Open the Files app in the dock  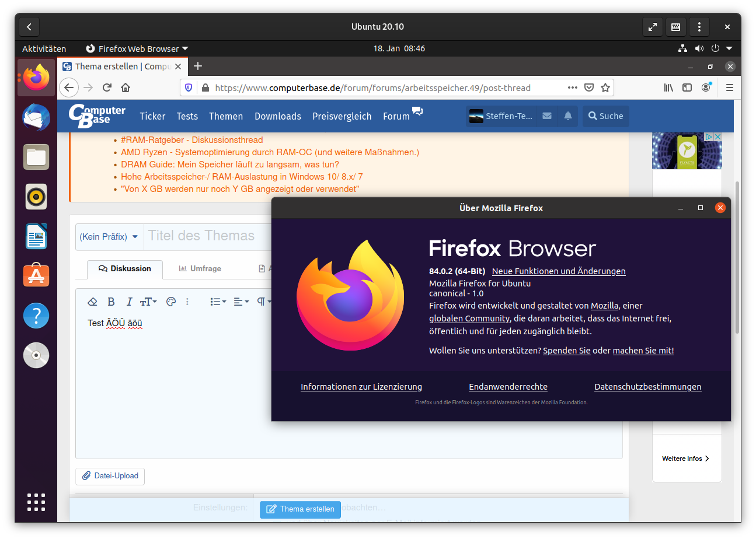pos(36,157)
